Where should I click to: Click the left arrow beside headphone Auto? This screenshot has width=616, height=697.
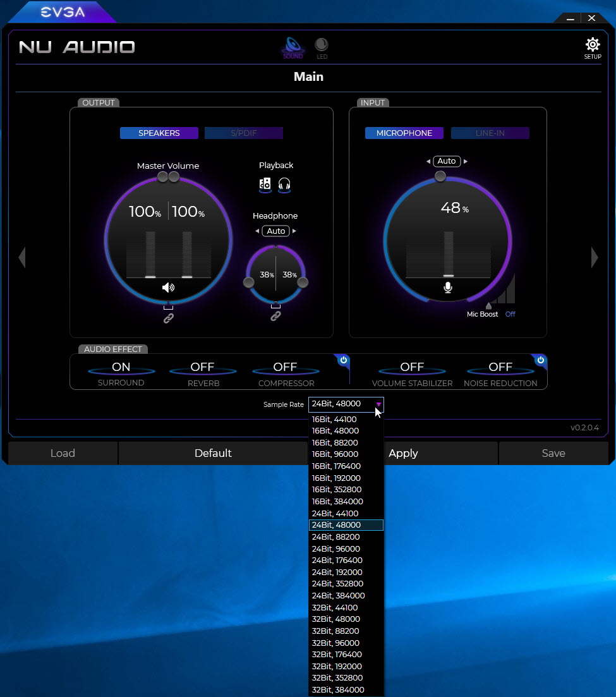pos(257,231)
